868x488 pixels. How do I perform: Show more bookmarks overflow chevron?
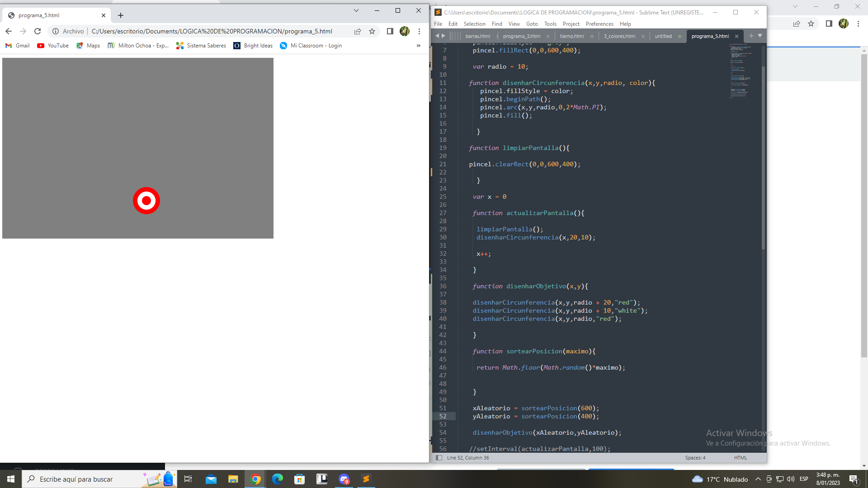419,46
